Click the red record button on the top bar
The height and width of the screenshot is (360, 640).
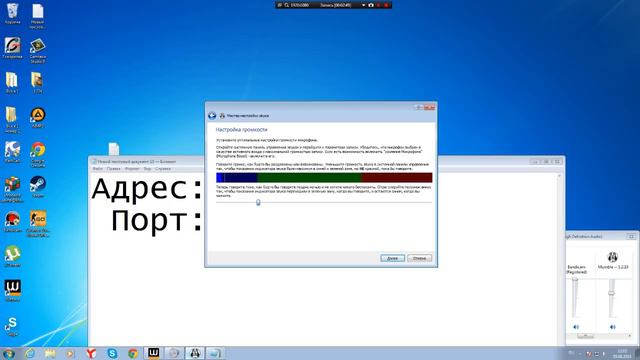pyautogui.click(x=386, y=5)
